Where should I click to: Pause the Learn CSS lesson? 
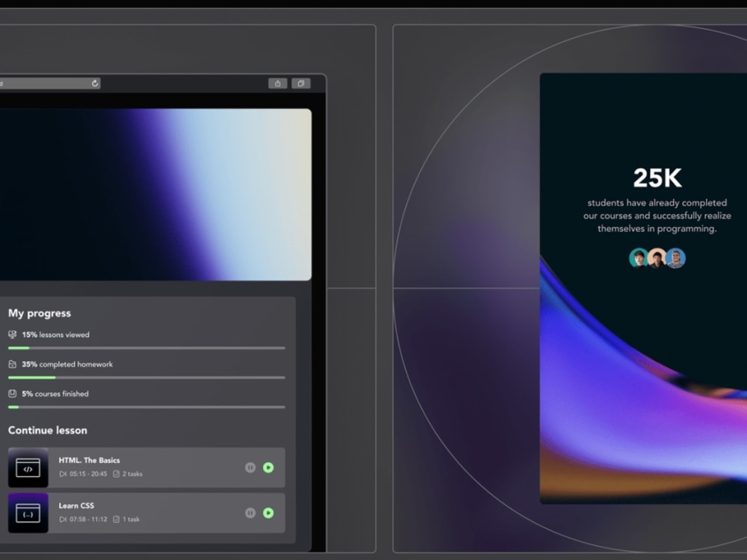tap(250, 513)
